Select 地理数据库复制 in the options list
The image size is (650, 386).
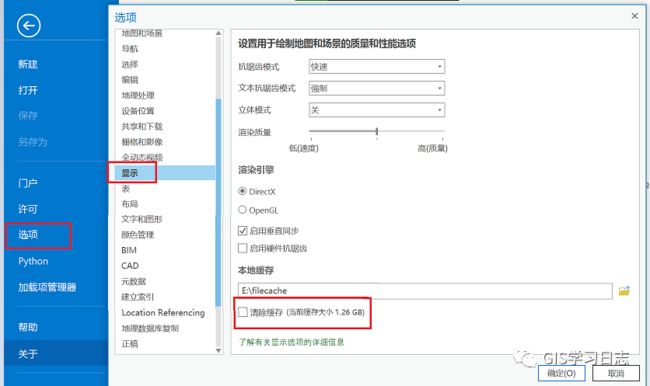point(150,328)
